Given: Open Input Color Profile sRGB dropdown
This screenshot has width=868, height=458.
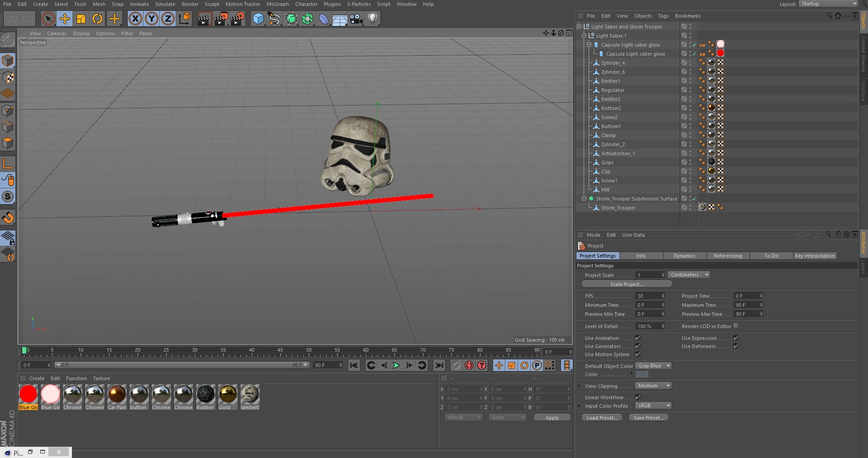Looking at the screenshot, I should tap(653, 406).
